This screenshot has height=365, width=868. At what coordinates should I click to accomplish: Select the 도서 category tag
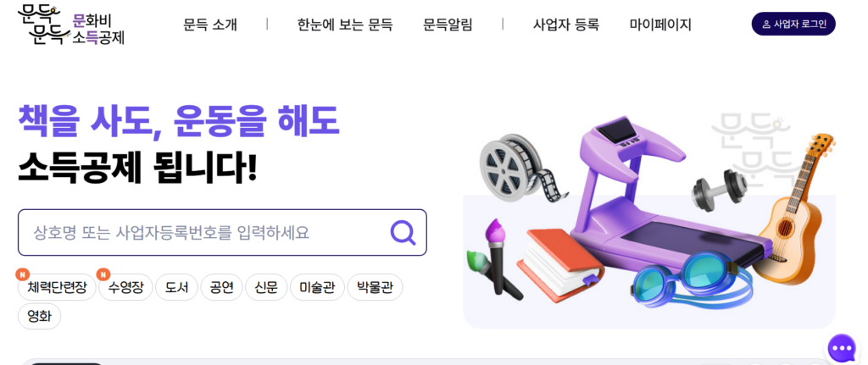[x=176, y=288]
